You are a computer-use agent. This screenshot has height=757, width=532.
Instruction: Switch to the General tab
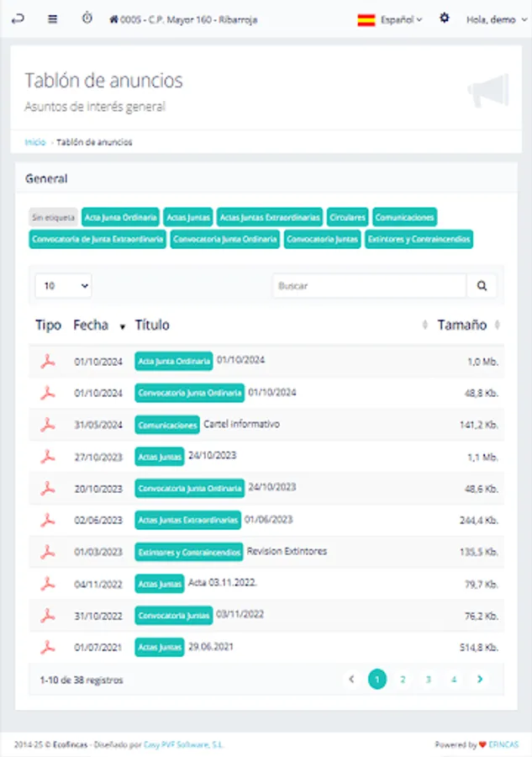(45, 178)
